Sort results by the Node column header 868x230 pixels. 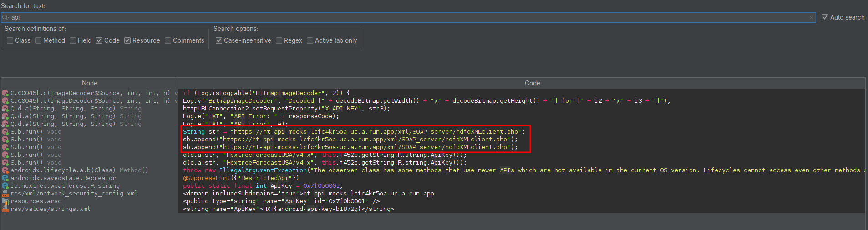tap(90, 83)
